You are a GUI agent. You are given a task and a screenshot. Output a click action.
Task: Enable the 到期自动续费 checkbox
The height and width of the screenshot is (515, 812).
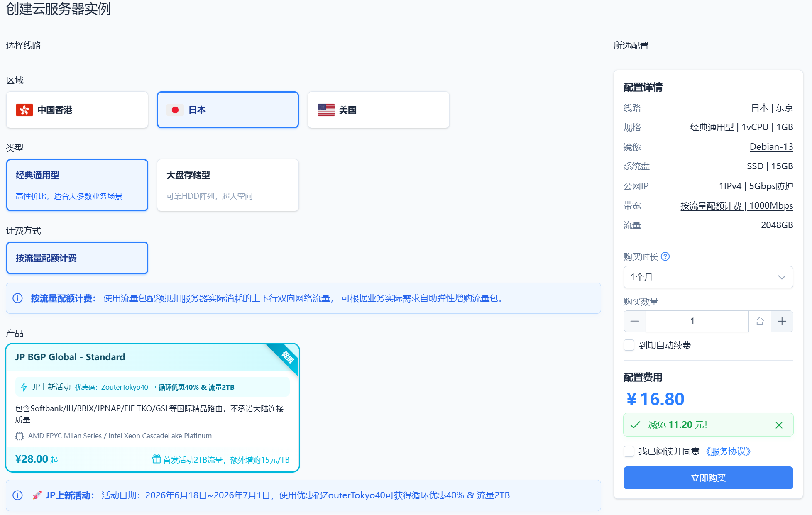(629, 345)
